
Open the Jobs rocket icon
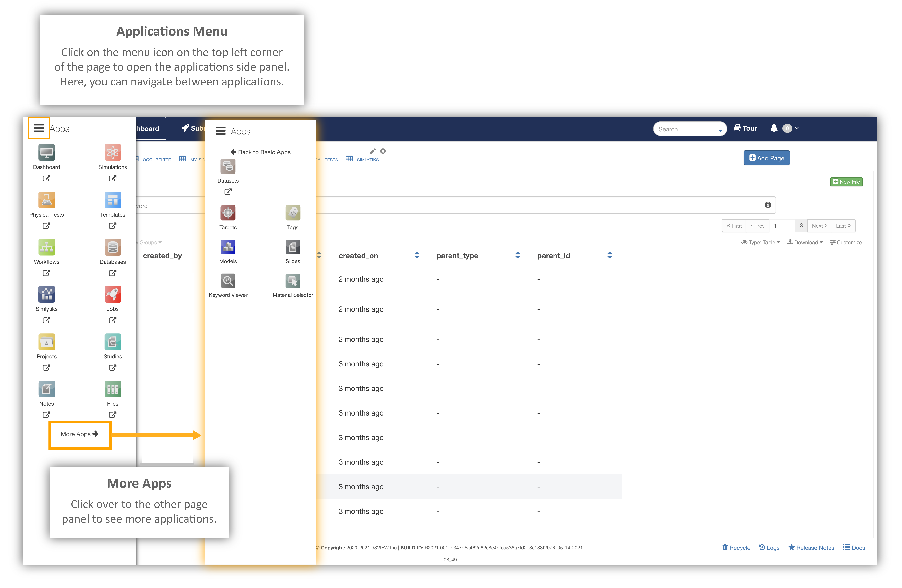(x=113, y=294)
